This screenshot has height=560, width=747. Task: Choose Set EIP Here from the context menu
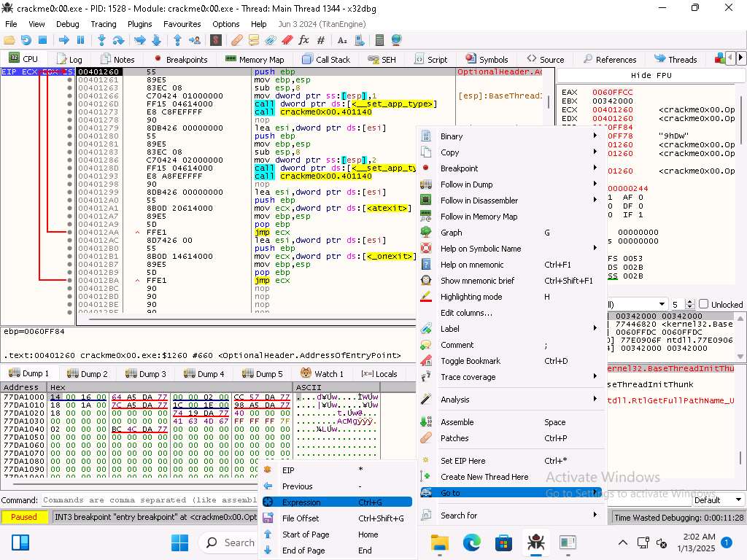coord(462,461)
